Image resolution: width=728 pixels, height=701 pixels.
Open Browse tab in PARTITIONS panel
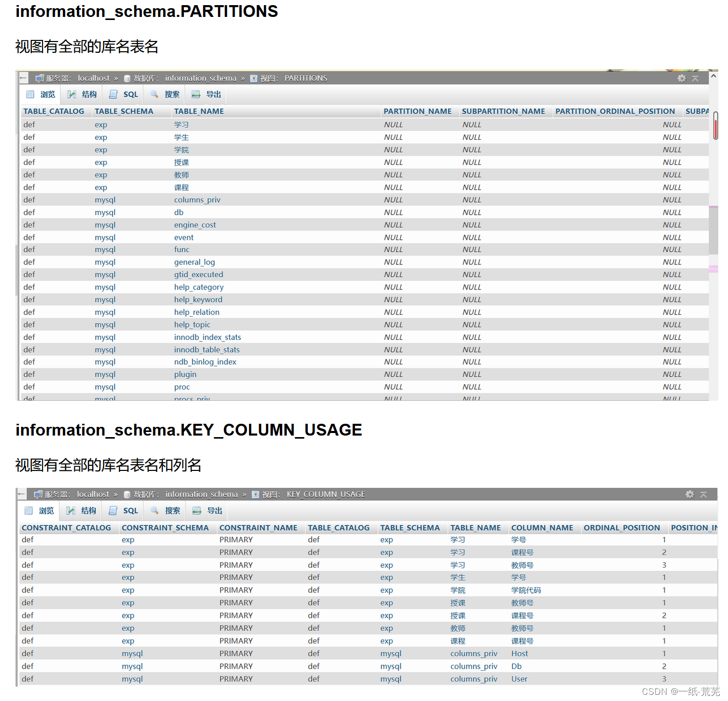click(40, 94)
